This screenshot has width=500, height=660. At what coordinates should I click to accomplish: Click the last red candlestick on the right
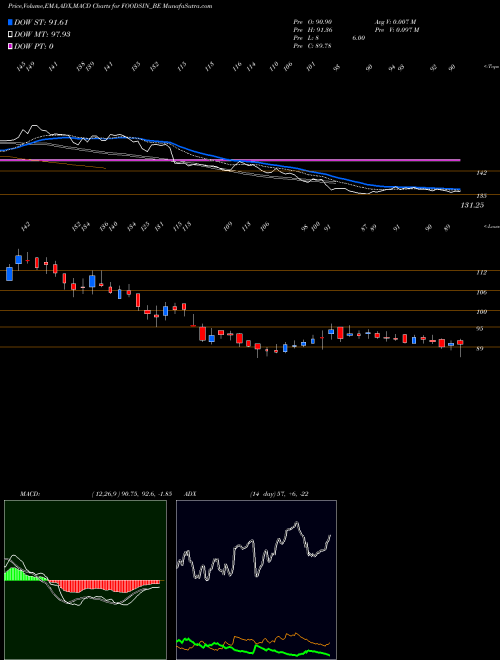[x=460, y=342]
